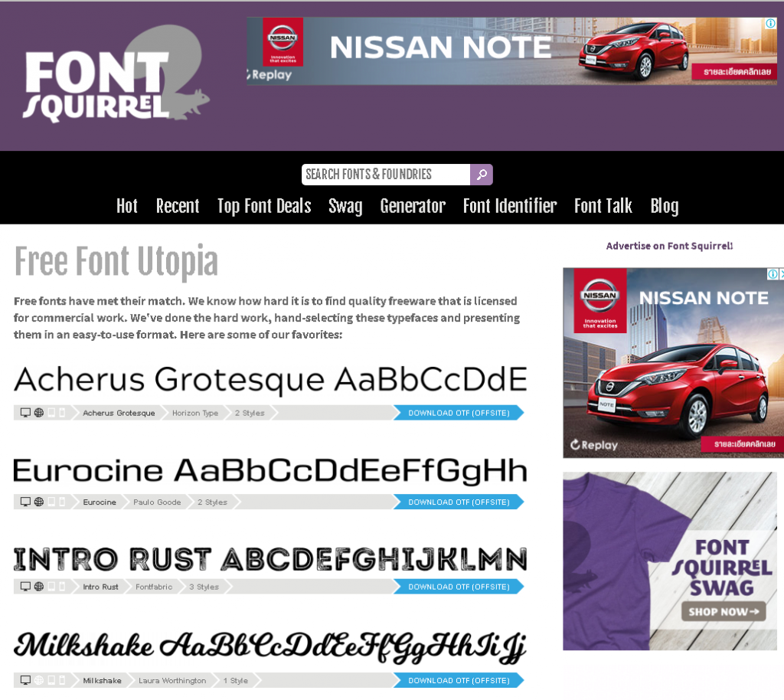Click the 1 Style link for Milkshake

click(x=236, y=681)
